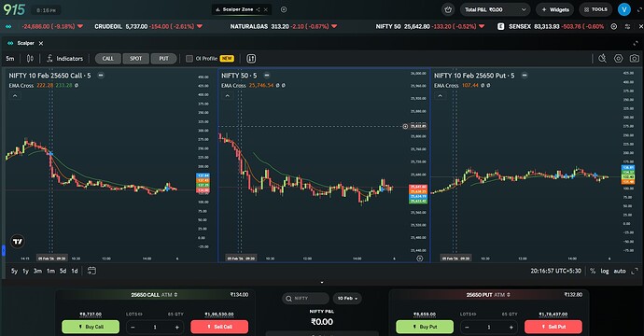
Task: Click scroll-to-latest icon at spot chart bottom
Action: pos(419,259)
